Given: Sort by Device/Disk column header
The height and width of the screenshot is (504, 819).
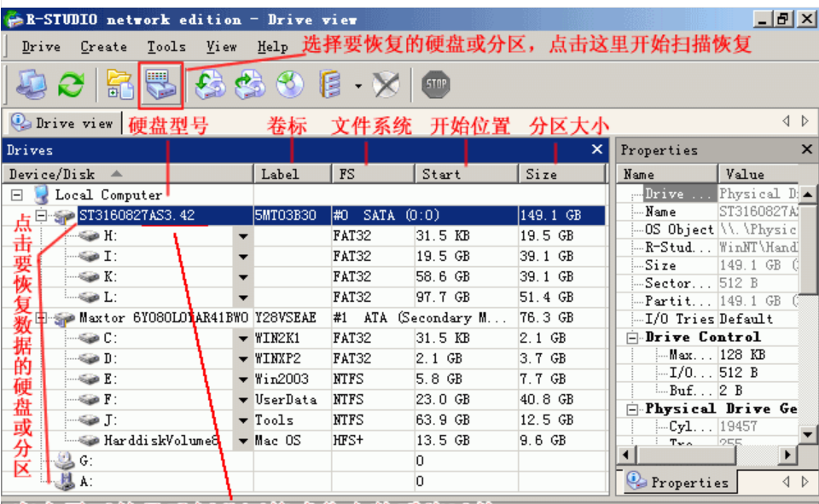Looking at the screenshot, I should pyautogui.click(x=128, y=175).
